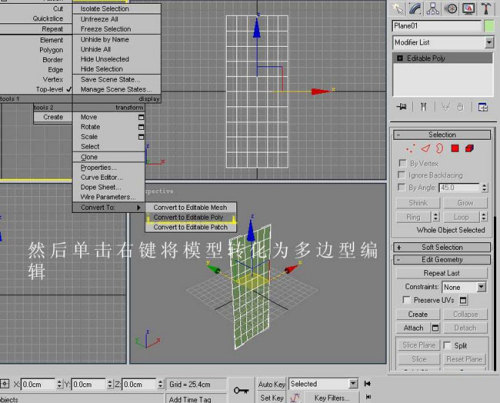Select Vertex sub-object level icon
The width and height of the screenshot is (500, 403).
coord(410,148)
